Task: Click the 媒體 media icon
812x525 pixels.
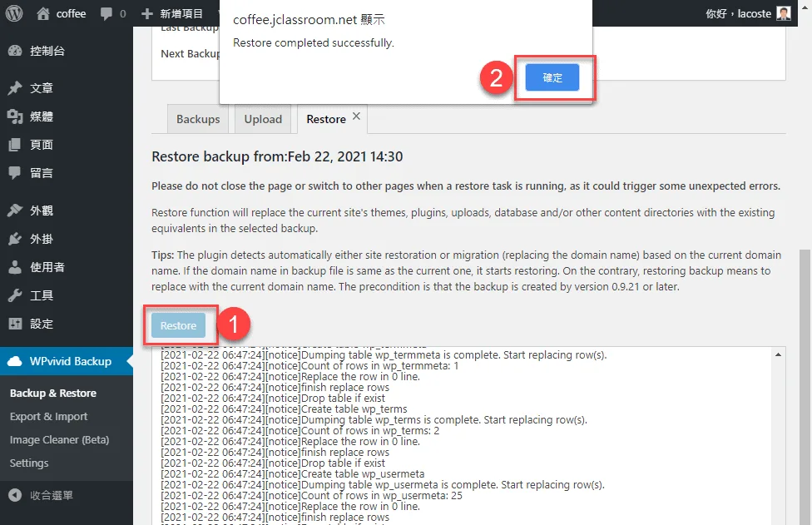Action: (15, 116)
